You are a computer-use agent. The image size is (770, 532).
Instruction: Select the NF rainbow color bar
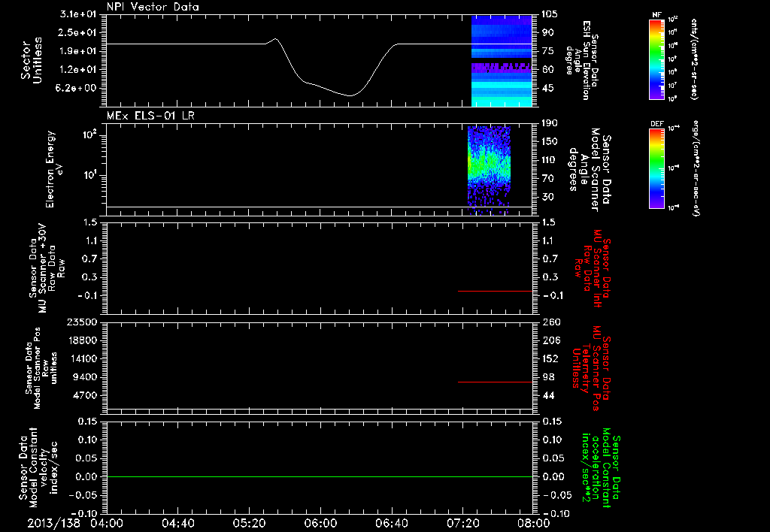656,59
